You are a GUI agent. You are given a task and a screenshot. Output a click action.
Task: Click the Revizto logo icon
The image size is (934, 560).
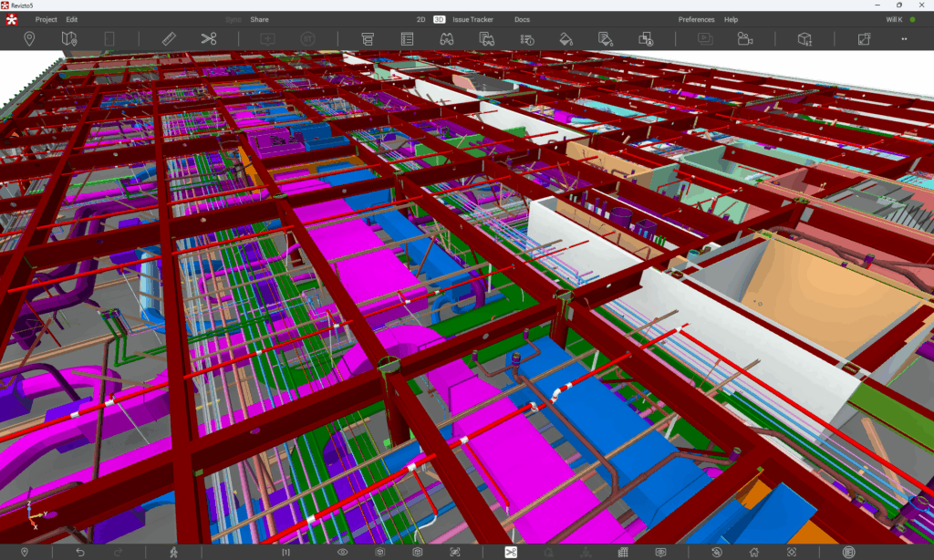13,19
